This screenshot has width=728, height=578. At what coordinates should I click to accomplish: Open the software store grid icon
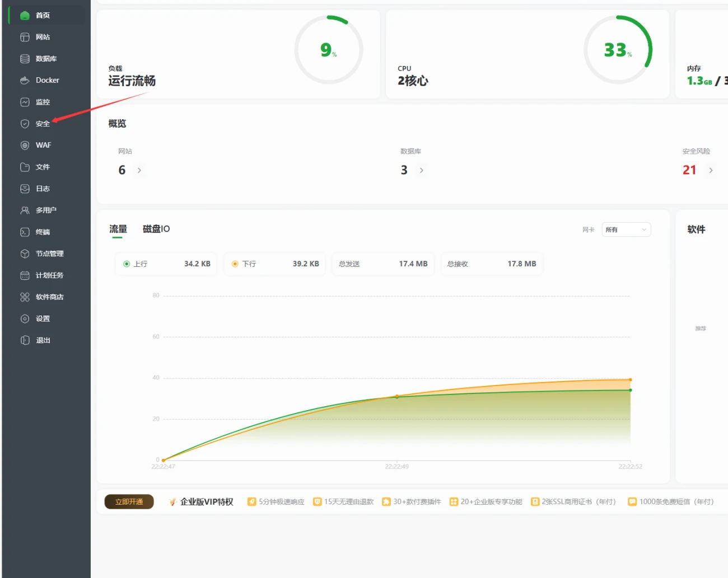(x=25, y=297)
